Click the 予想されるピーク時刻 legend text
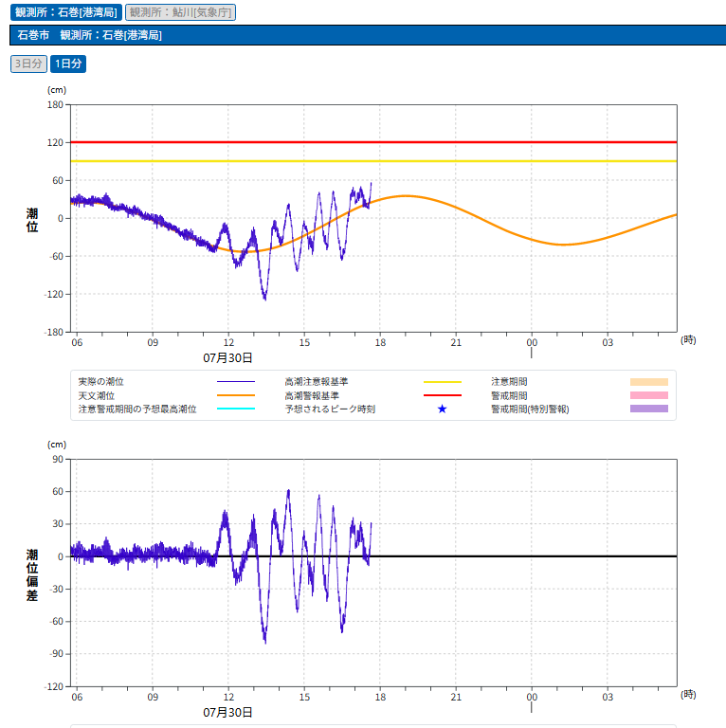Screen dimensions: 726x728 329,409
